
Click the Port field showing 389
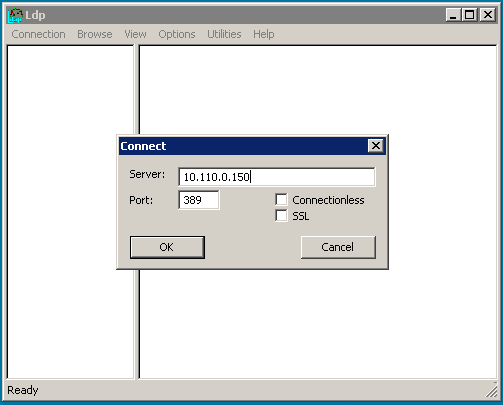[x=199, y=200]
